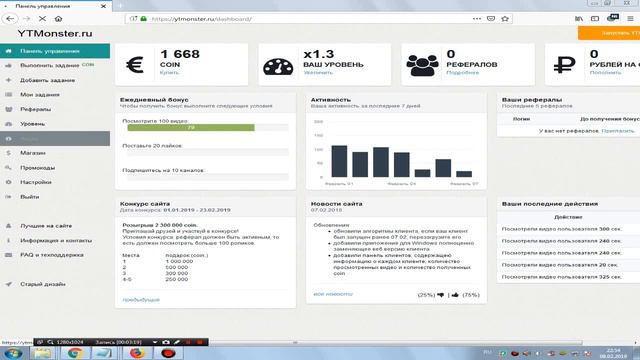
Task: Open Панель управления sidebar item
Action: click(x=55, y=51)
